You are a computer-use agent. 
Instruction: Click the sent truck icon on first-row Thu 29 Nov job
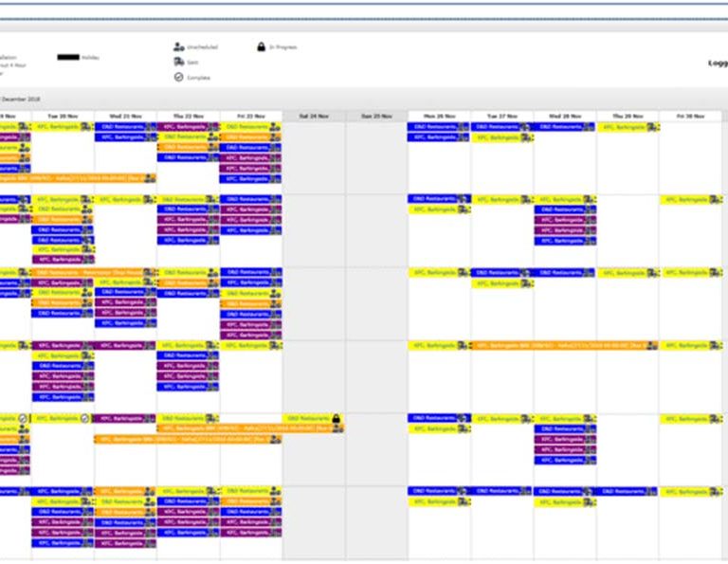pyautogui.click(x=653, y=127)
